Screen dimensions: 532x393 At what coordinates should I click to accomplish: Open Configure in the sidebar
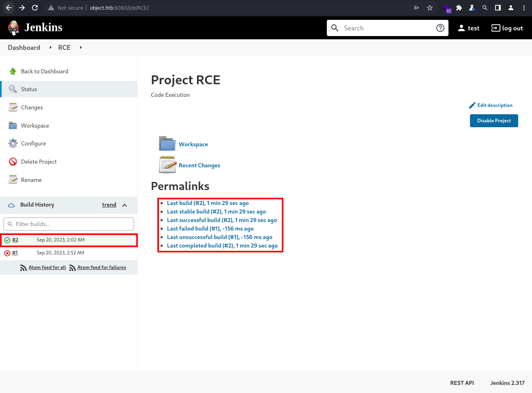[x=34, y=143]
